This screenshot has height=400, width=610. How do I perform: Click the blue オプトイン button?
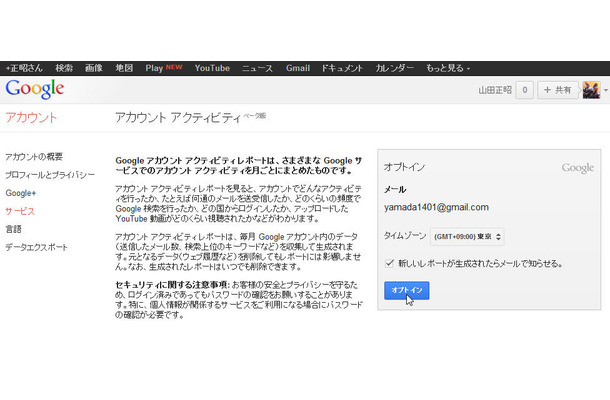[x=407, y=291]
